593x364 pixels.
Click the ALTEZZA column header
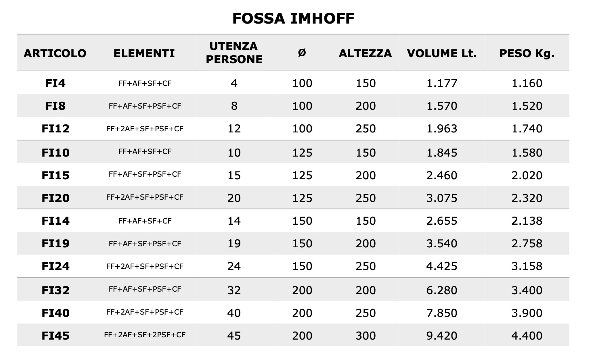coord(365,53)
